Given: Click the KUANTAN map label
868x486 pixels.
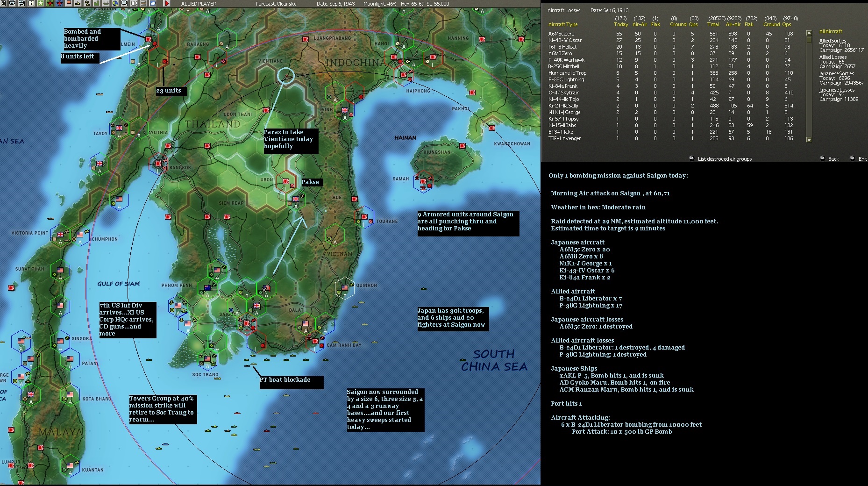Looking at the screenshot, I should pos(93,470).
